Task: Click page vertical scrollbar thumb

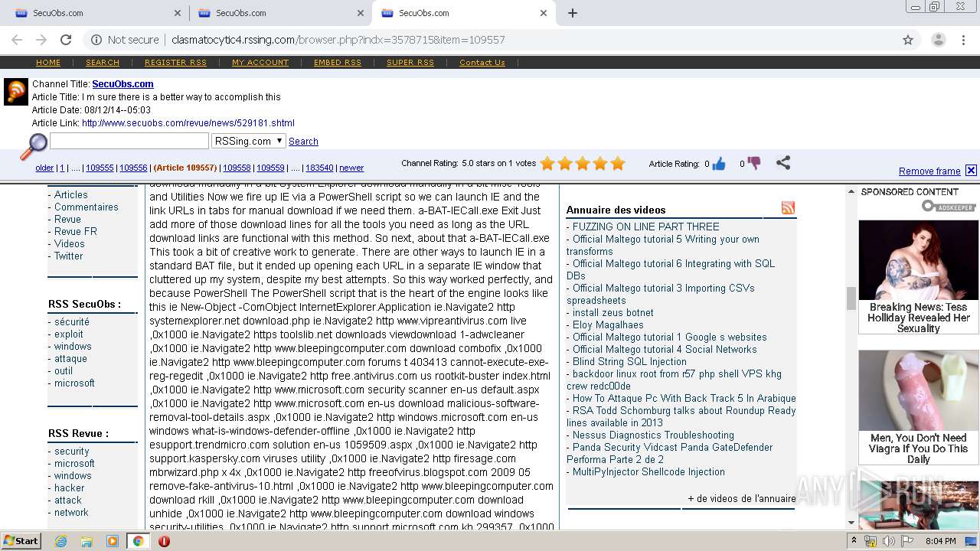Action: (x=851, y=298)
